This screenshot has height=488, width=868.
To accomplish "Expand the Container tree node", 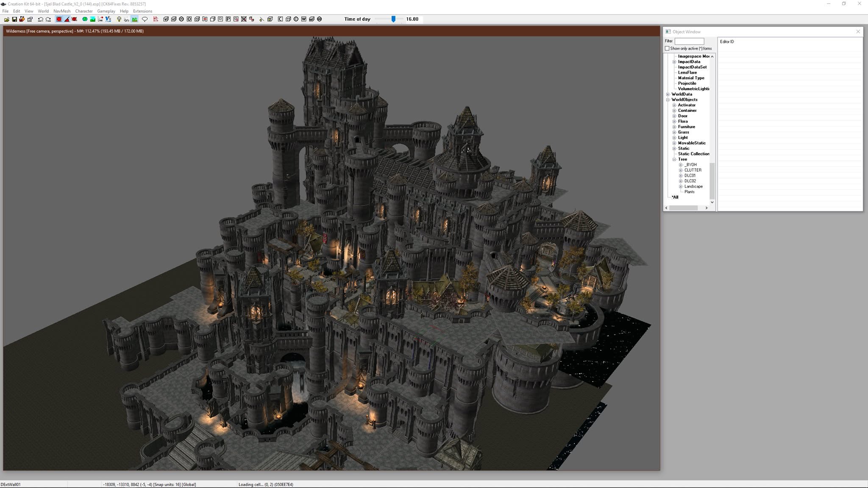I will [674, 111].
